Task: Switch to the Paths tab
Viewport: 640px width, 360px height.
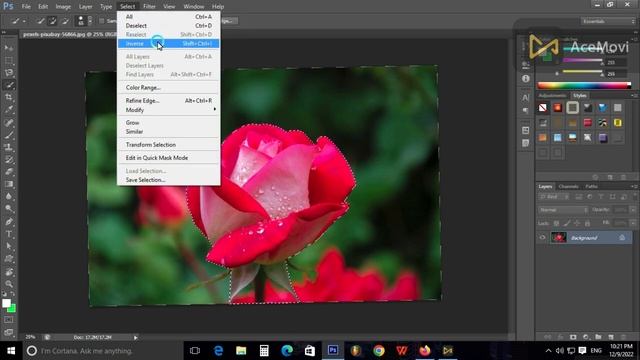Action: [591, 187]
